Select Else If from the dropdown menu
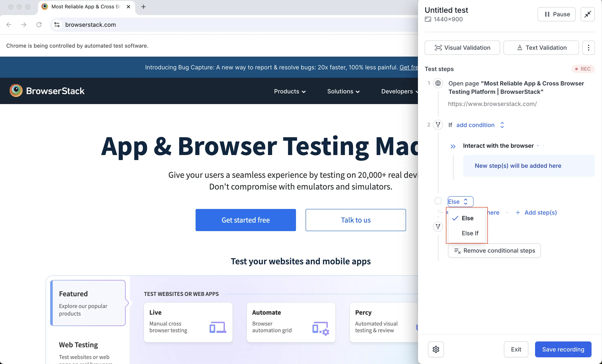 pos(470,233)
